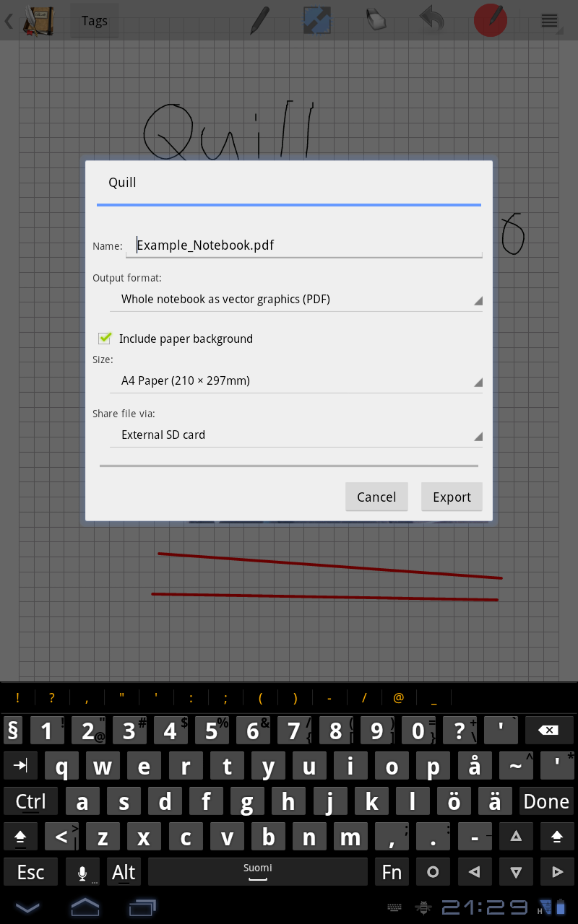This screenshot has height=924, width=578.
Task: Tap the Esc key
Action: [x=30, y=872]
